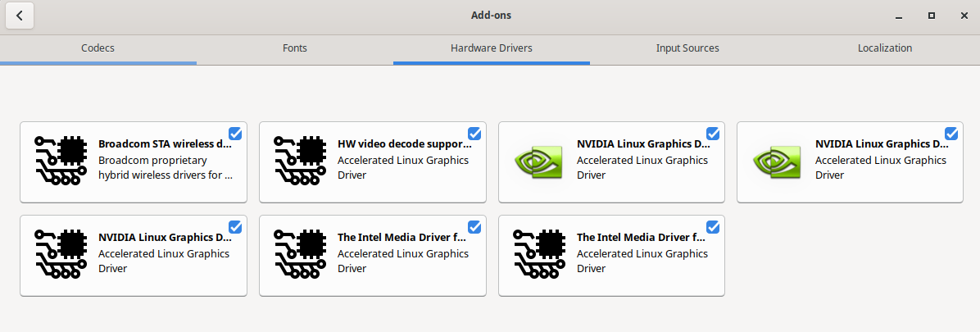
Task: Click the description under HW video decode support
Action: pyautogui.click(x=403, y=167)
